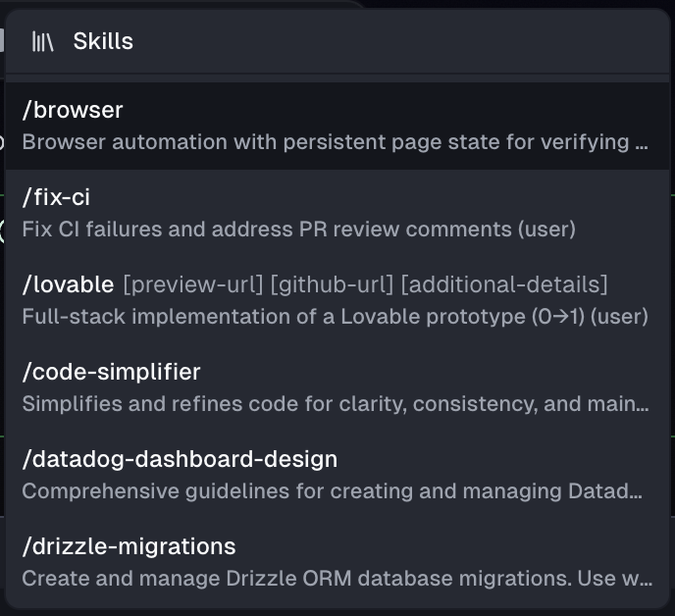Viewport: 675px width, 616px height.
Task: Click the Lovable prototype description line
Action: 335,317
